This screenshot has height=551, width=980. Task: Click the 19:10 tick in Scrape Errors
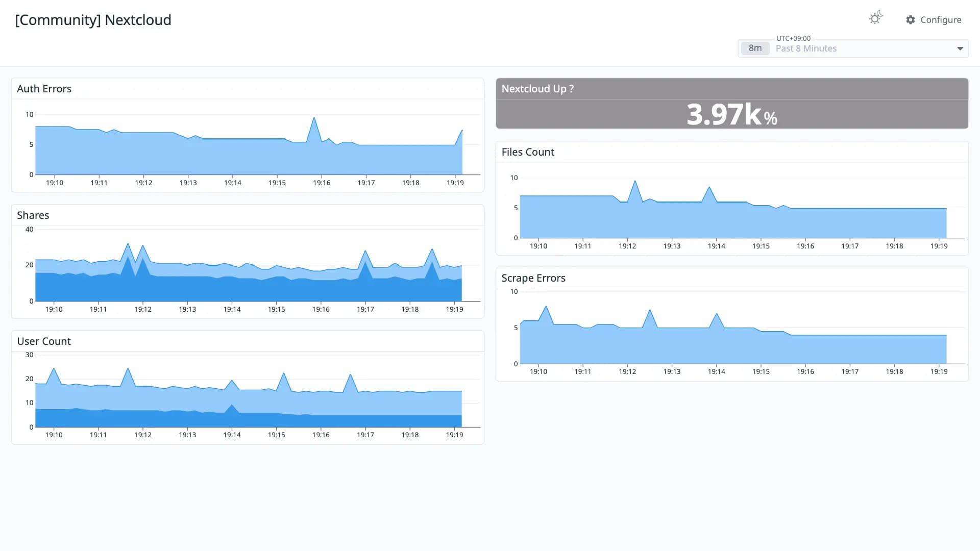538,372
